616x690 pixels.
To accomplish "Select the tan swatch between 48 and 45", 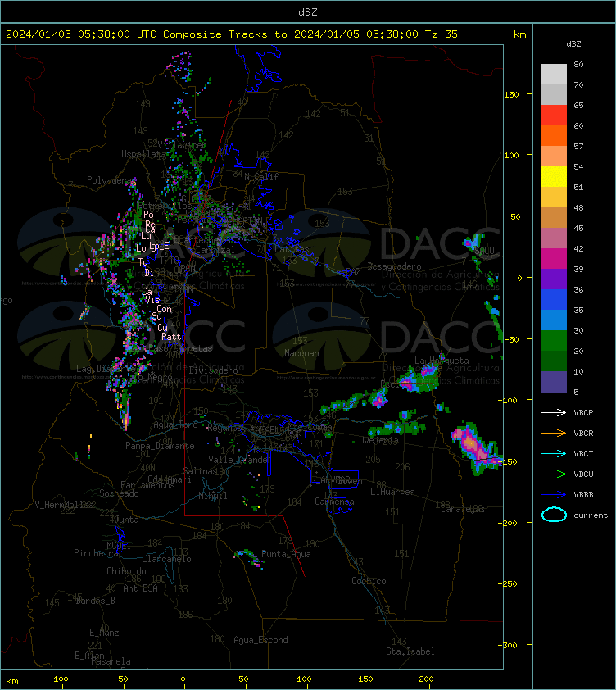I will pyautogui.click(x=554, y=217).
